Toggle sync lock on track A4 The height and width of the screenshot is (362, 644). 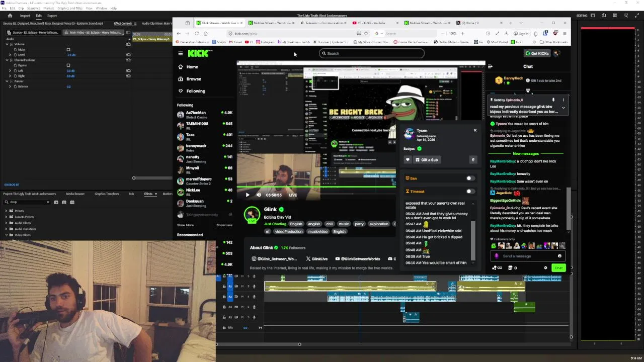(236, 307)
